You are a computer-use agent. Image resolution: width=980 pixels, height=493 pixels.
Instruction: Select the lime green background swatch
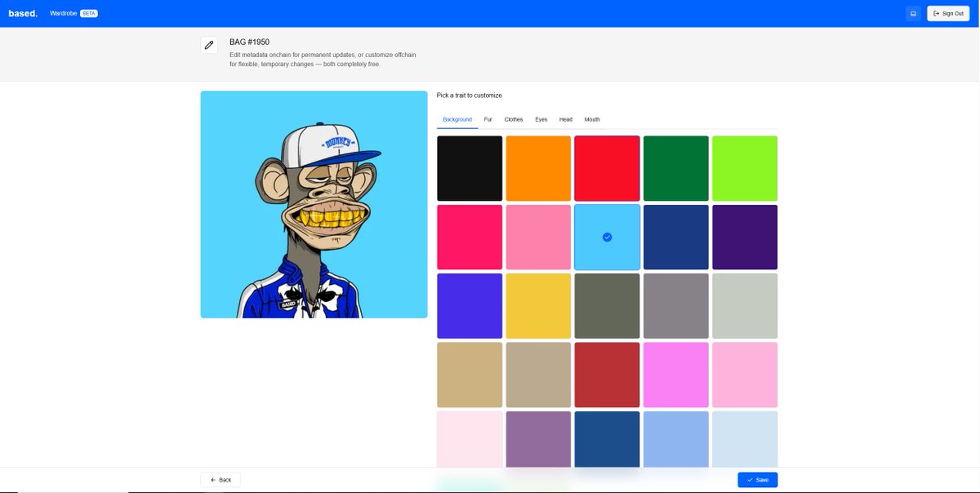click(x=745, y=168)
